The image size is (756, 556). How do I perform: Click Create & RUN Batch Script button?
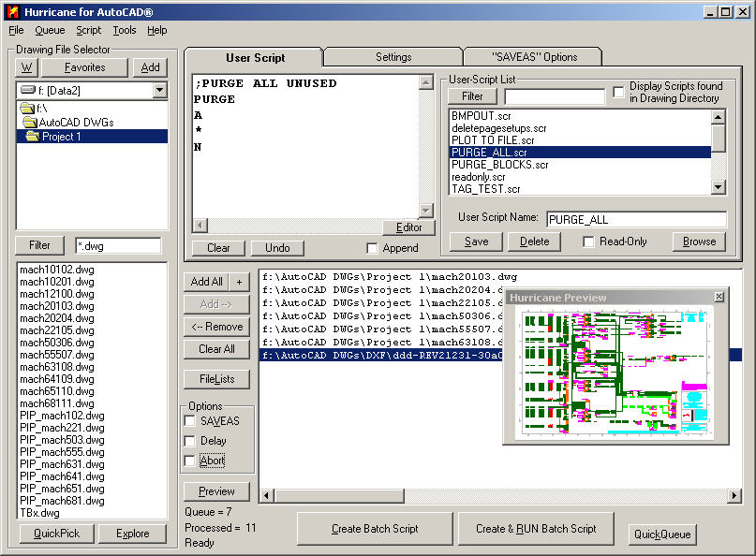tap(536, 529)
